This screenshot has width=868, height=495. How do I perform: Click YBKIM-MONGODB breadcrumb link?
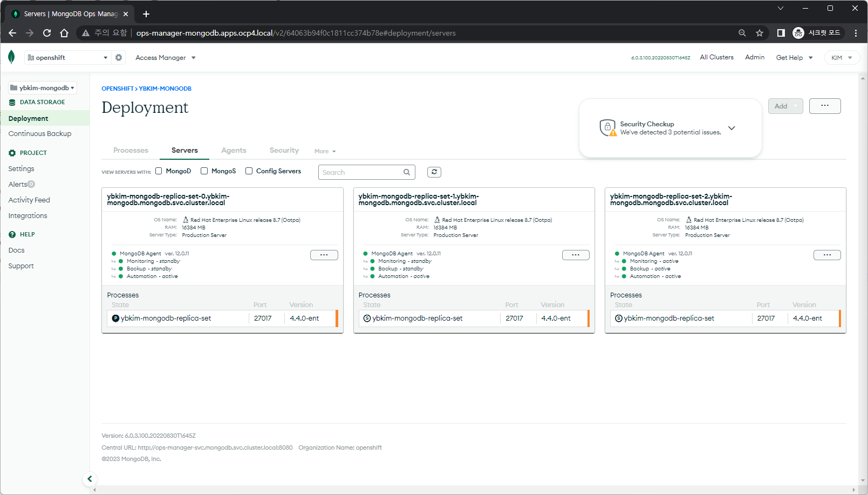[165, 89]
